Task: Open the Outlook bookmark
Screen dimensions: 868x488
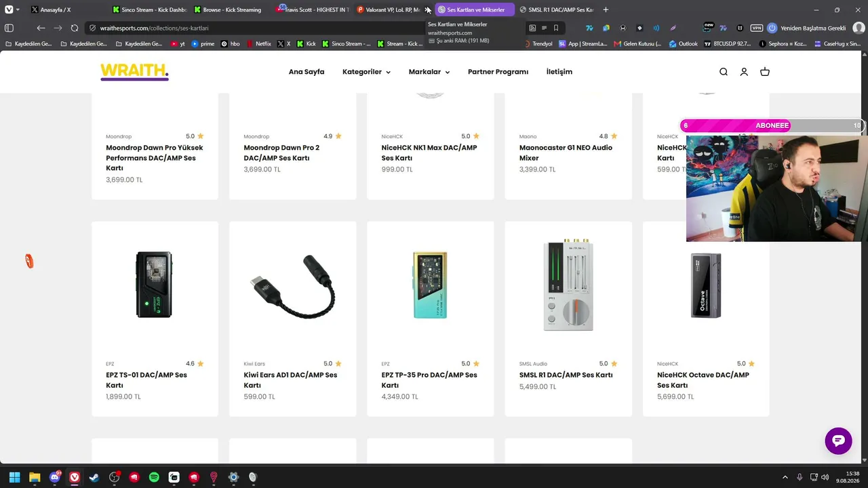Action: point(683,44)
